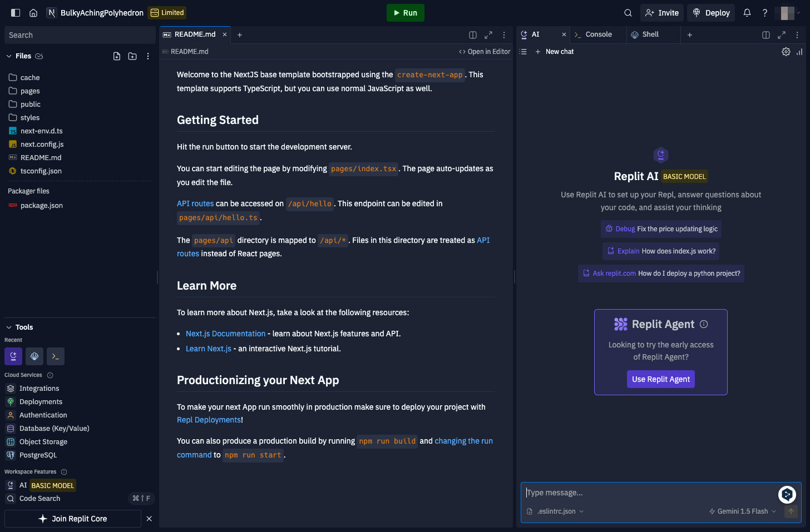Run the project
The height and width of the screenshot is (532, 810).
coord(406,13)
